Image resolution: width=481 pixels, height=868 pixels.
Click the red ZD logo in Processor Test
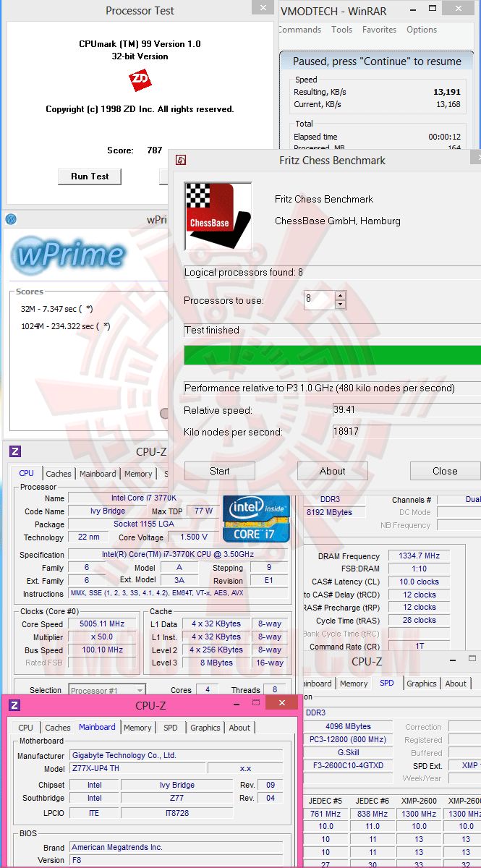tap(140, 80)
